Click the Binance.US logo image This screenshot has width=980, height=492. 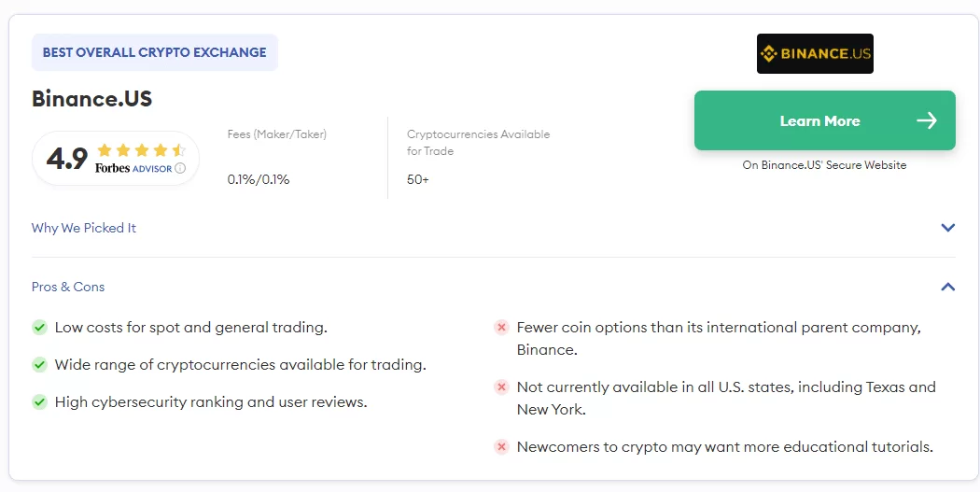click(815, 54)
